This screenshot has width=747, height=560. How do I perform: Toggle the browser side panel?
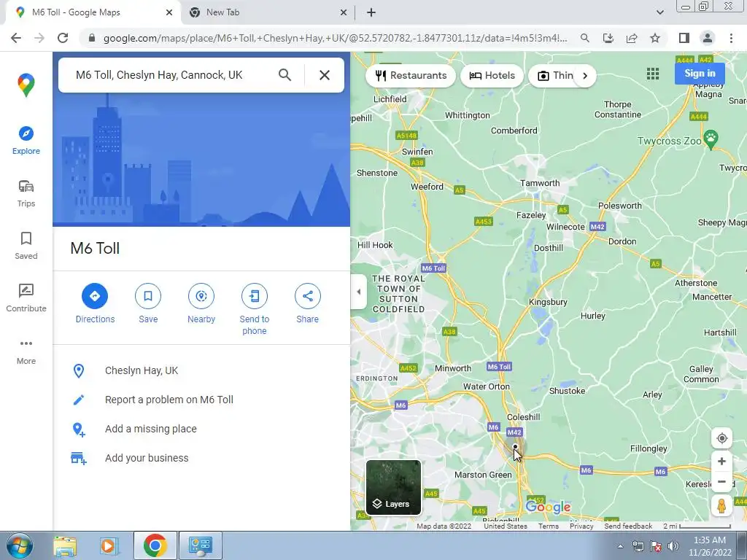tap(684, 38)
